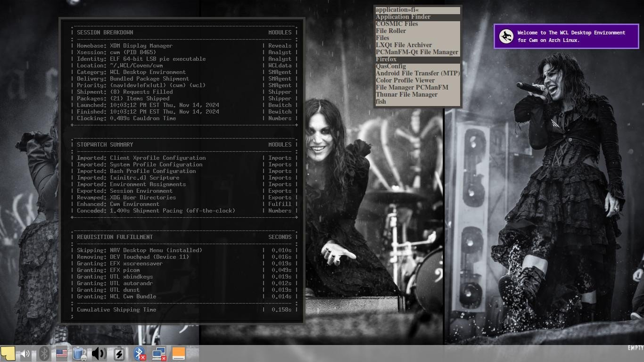Select fish from the menu list
This screenshot has width=644, height=362.
(418, 102)
